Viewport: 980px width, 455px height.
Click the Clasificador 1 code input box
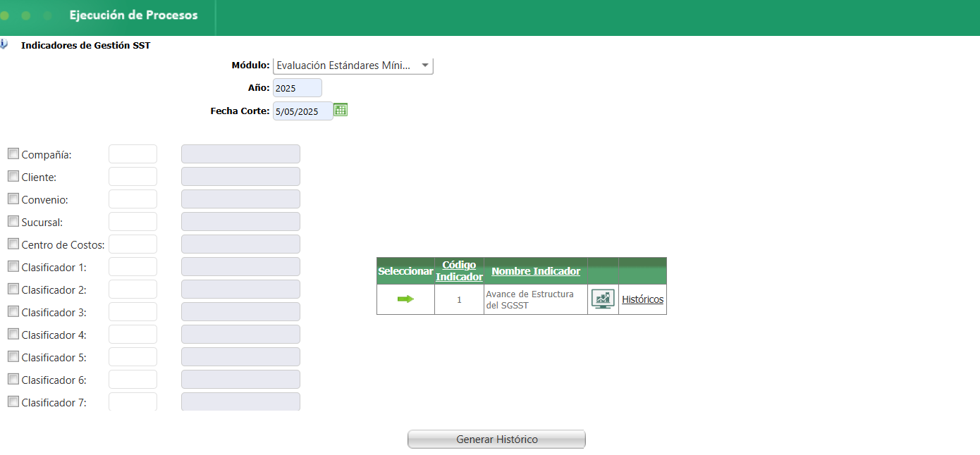[x=133, y=267]
